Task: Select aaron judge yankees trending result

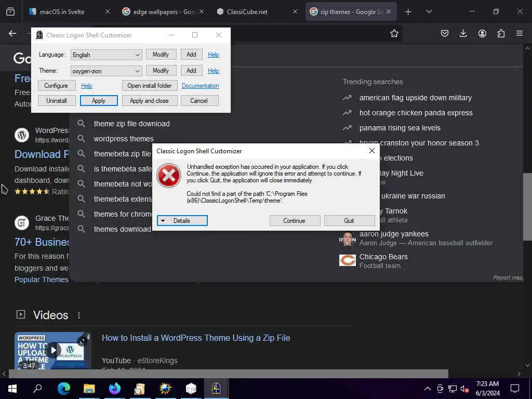Action: click(x=416, y=238)
